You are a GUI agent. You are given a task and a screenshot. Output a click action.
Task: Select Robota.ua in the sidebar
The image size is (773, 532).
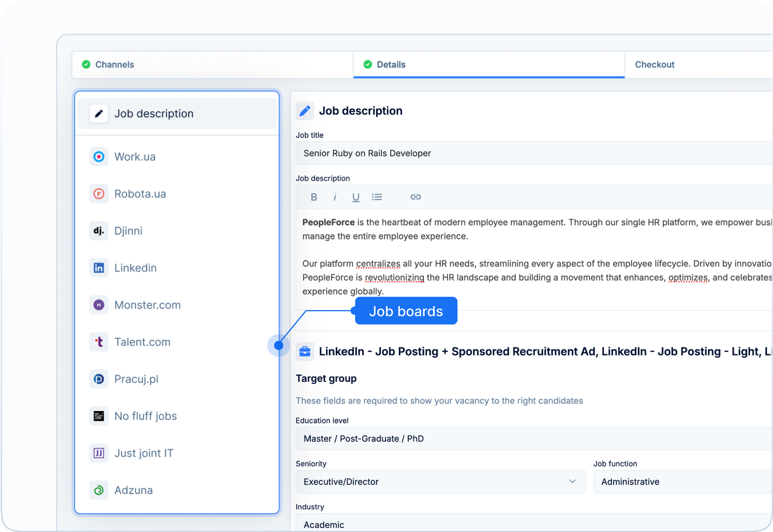point(177,194)
